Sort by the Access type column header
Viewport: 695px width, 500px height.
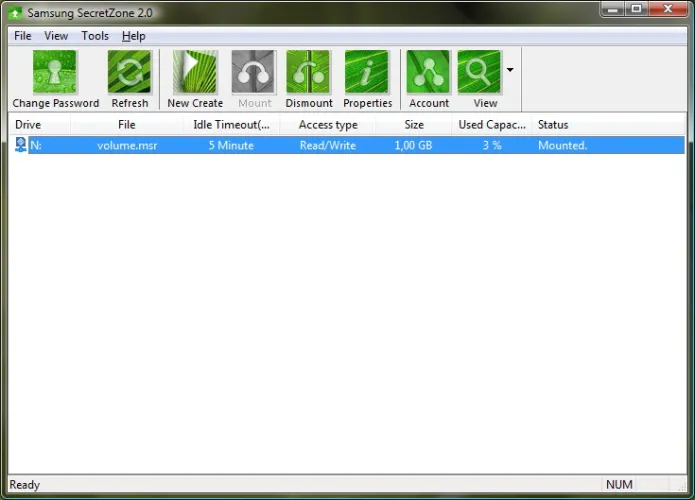[x=328, y=125]
